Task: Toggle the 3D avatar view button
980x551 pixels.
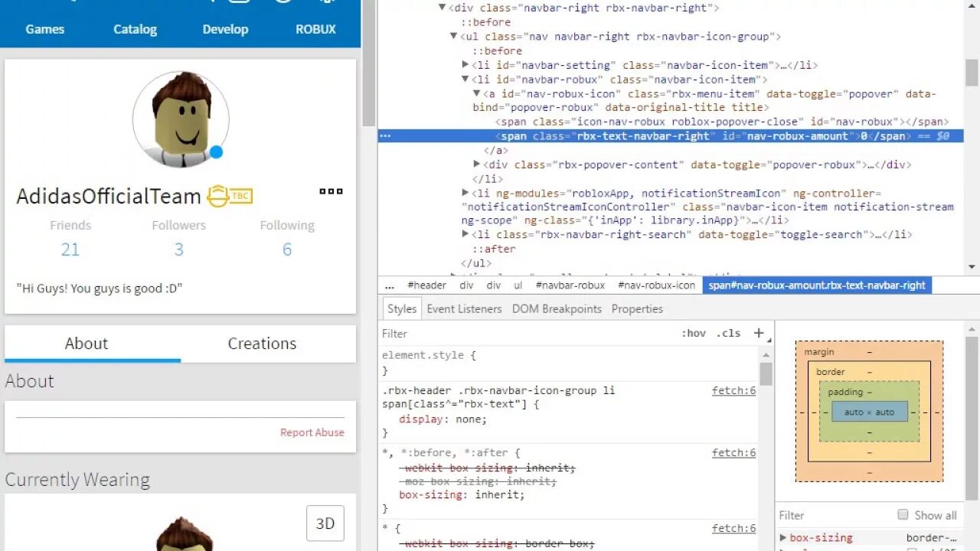Action: pyautogui.click(x=325, y=523)
